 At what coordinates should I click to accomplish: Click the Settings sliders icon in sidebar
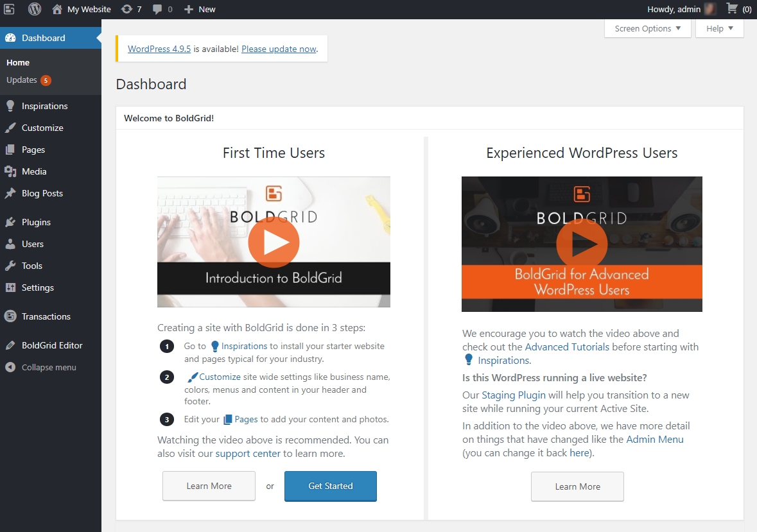coord(10,287)
